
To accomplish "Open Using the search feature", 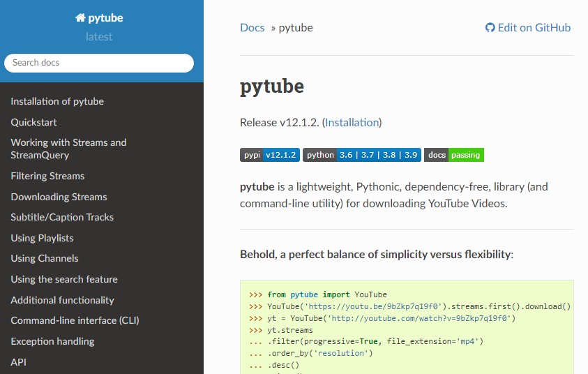I will [x=64, y=280].
